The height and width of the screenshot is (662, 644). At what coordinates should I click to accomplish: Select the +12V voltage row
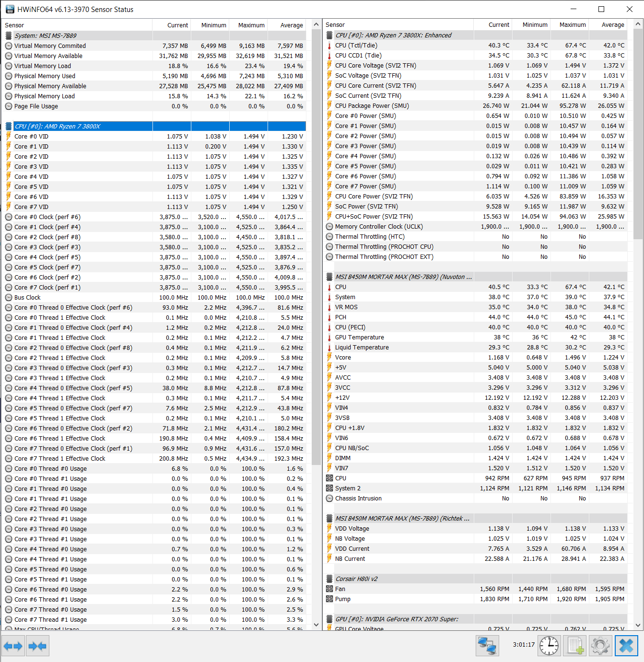click(x=475, y=397)
